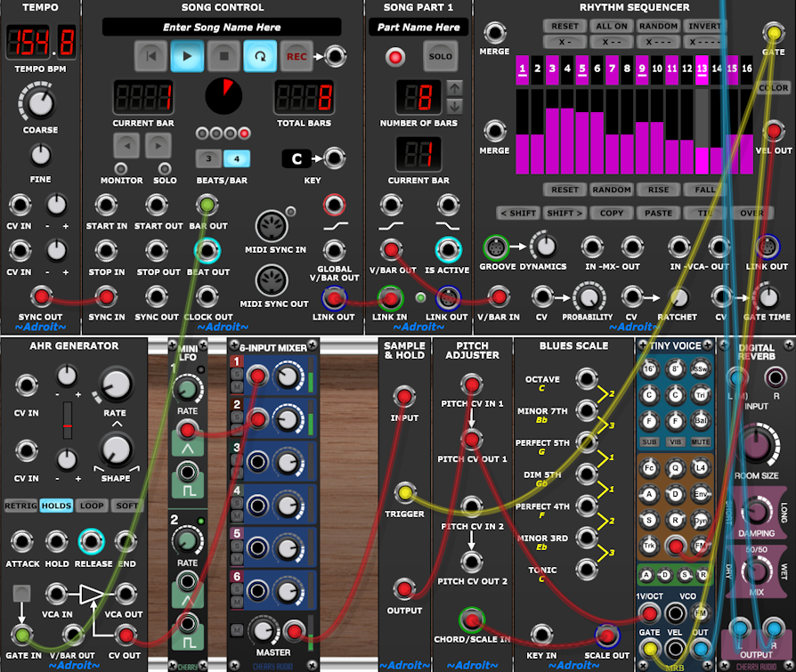
Task: Click mixer channel 3 input jack
Action: pyautogui.click(x=257, y=462)
